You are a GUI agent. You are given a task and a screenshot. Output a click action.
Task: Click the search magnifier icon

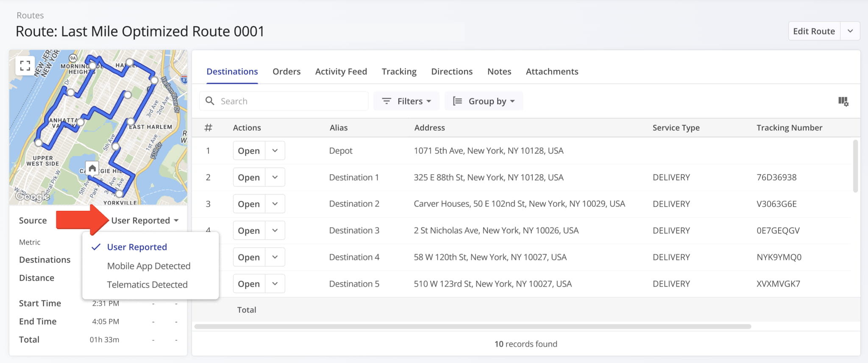click(210, 101)
